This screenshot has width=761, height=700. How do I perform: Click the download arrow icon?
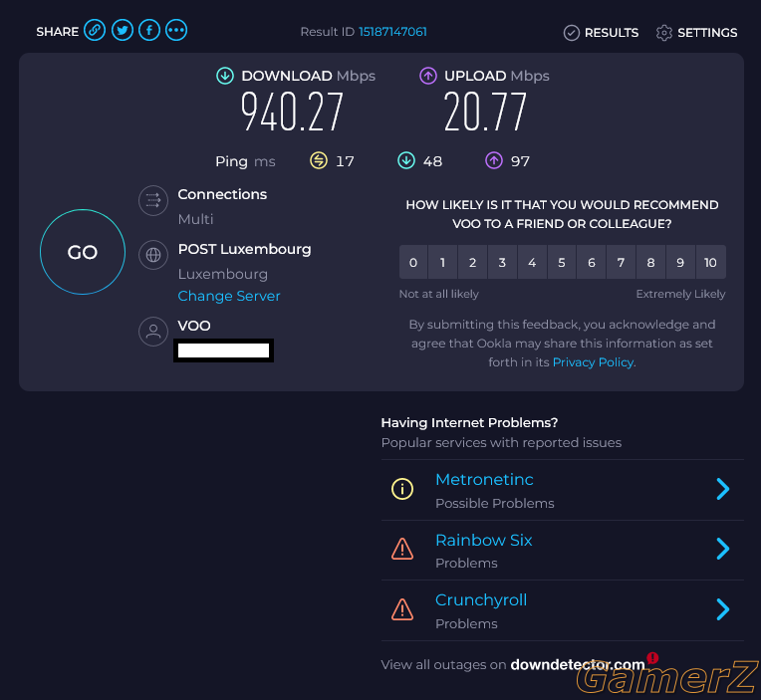225,76
